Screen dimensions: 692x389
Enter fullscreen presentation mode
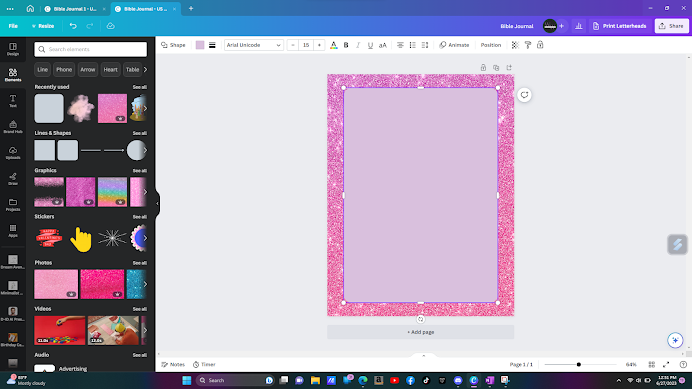(666, 364)
